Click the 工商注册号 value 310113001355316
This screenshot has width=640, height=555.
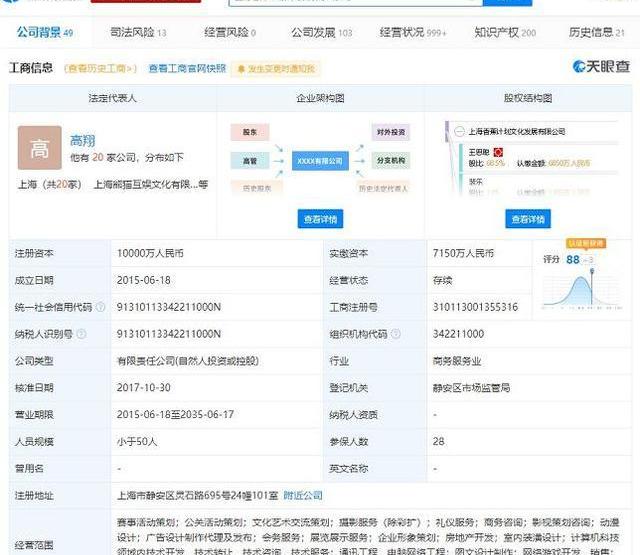(x=475, y=307)
